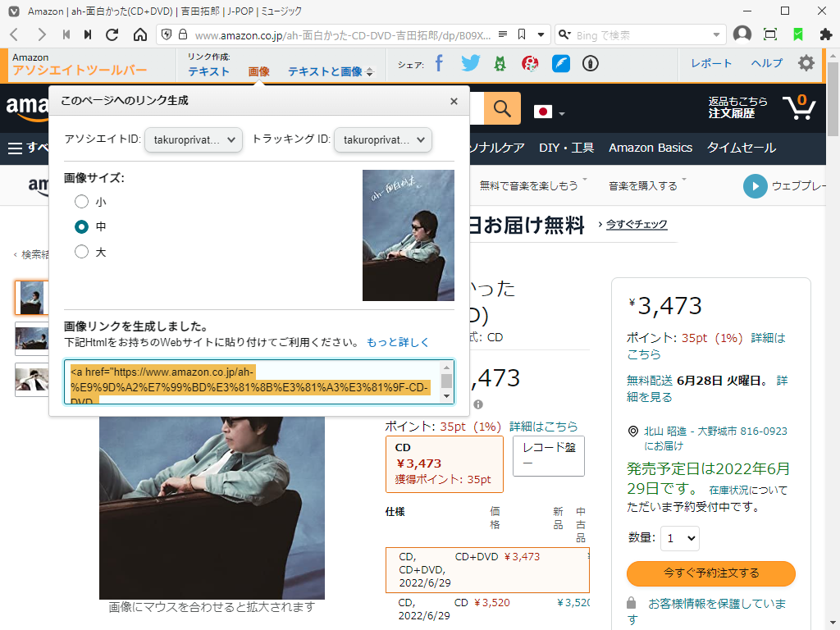Open the すべて hamburger menu

pos(27,148)
